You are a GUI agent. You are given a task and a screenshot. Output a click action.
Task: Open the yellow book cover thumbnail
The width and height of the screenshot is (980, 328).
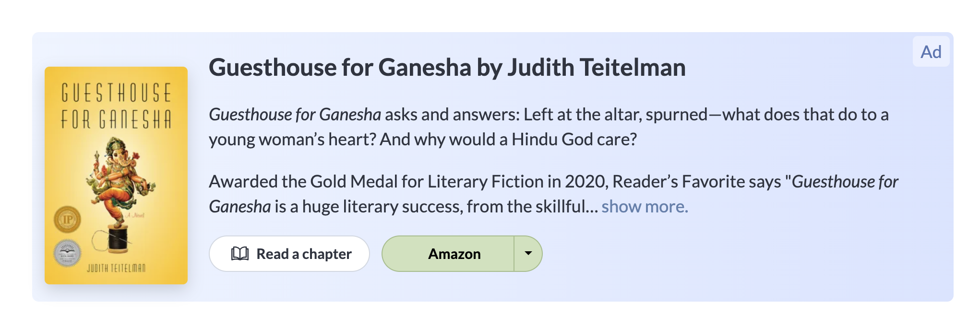[x=116, y=176]
